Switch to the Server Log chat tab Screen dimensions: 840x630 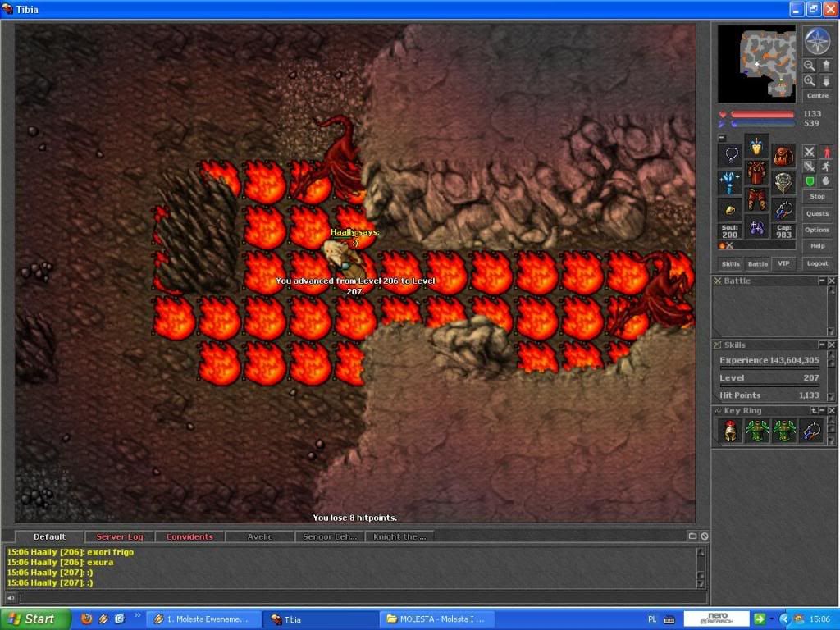click(x=120, y=536)
